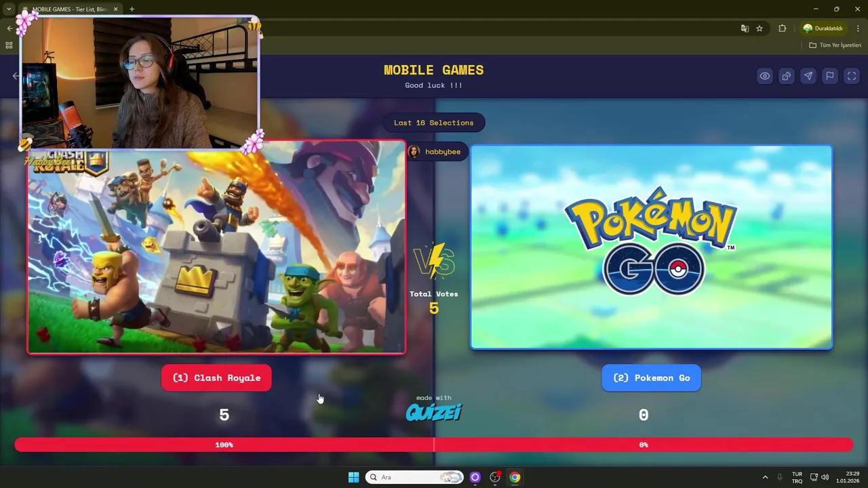Open the Windows Start menu
Image resolution: width=868 pixels, height=488 pixels.
(353, 477)
